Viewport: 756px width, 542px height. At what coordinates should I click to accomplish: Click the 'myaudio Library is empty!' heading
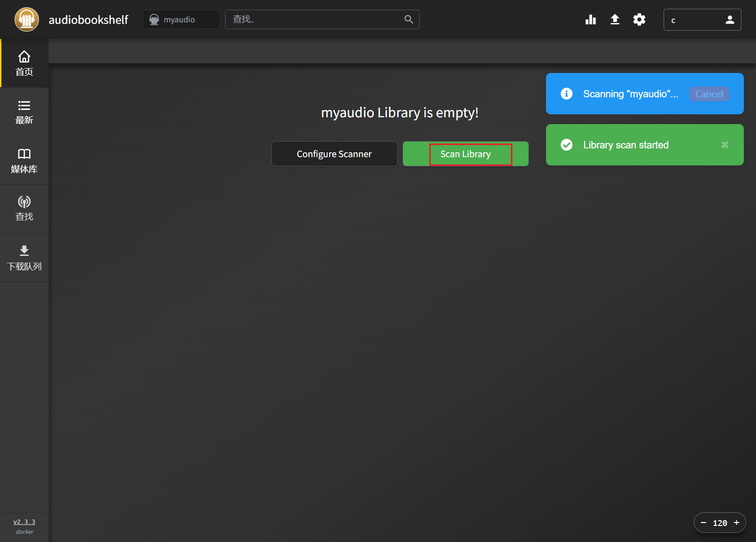400,113
